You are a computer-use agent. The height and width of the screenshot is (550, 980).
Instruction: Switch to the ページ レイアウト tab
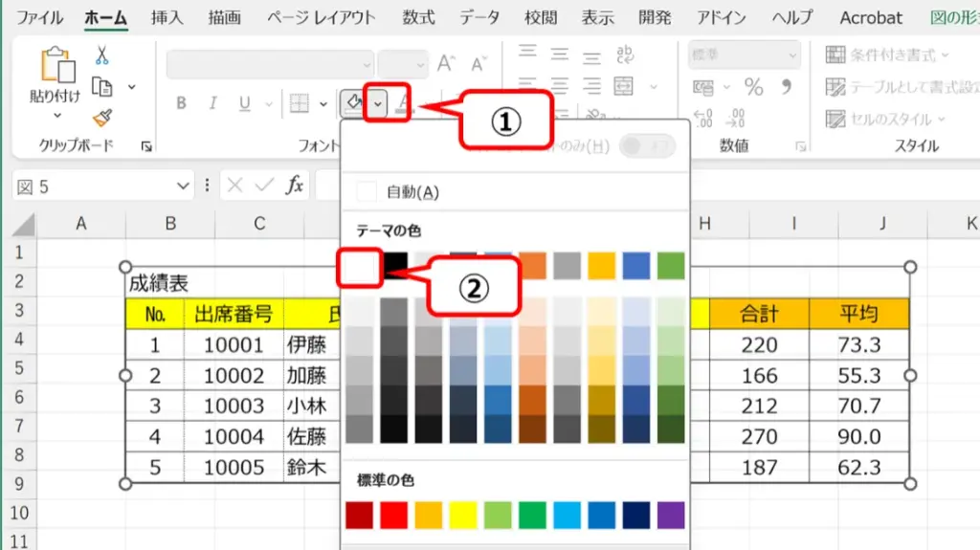pos(321,17)
